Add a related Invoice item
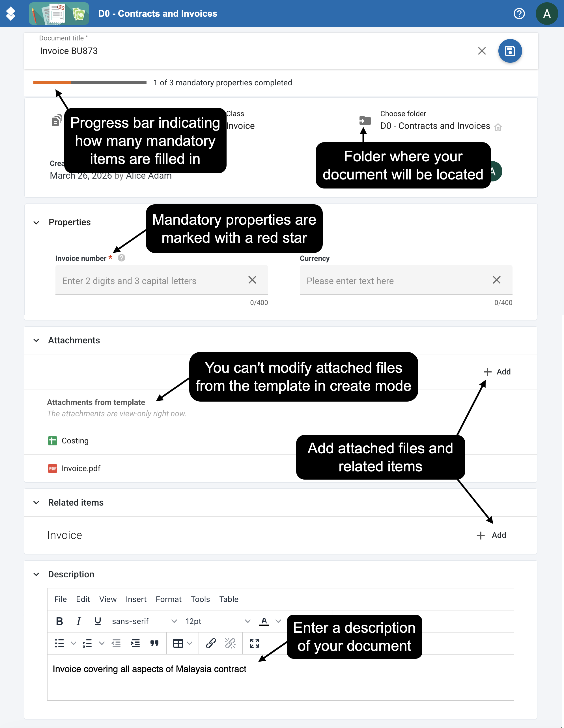The width and height of the screenshot is (564, 728). click(491, 535)
